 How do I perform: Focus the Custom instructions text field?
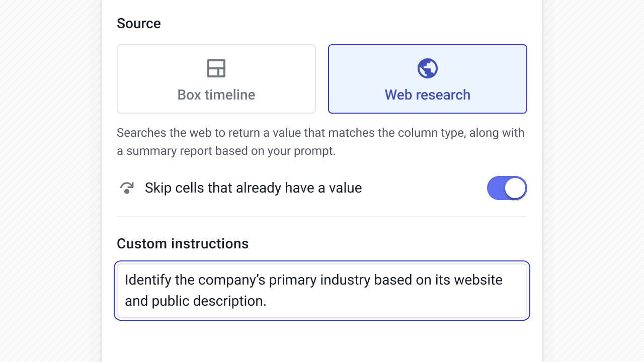tap(322, 291)
